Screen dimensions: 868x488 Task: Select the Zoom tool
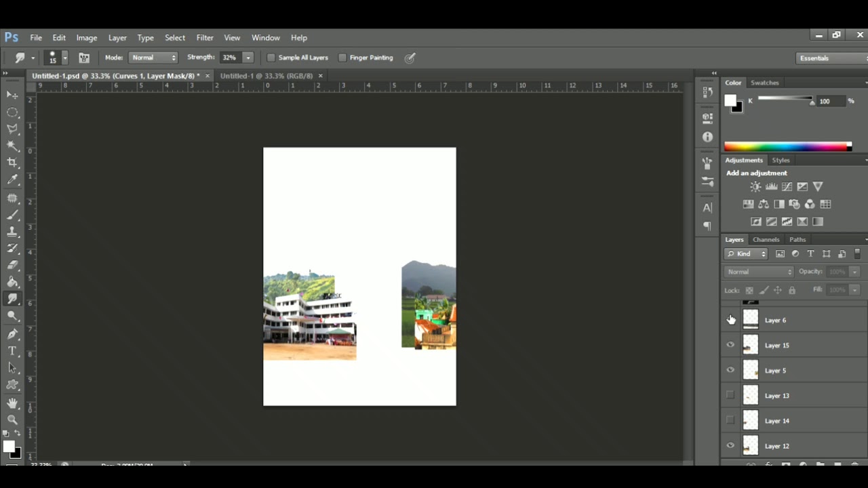click(x=12, y=420)
